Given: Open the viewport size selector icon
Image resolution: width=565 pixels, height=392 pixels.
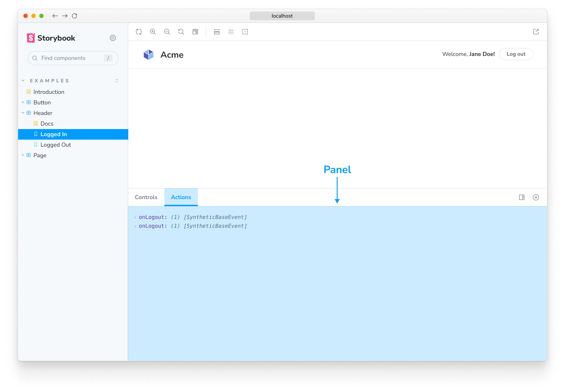Looking at the screenshot, I should 195,32.
